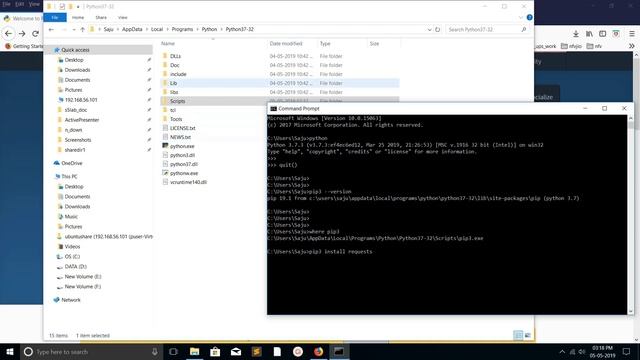Open the Home ribbon tab in Explorer

[78, 18]
